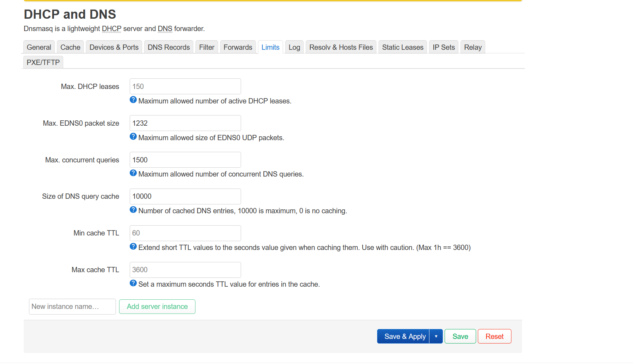Expand the Save & Apply dropdown arrow

436,336
